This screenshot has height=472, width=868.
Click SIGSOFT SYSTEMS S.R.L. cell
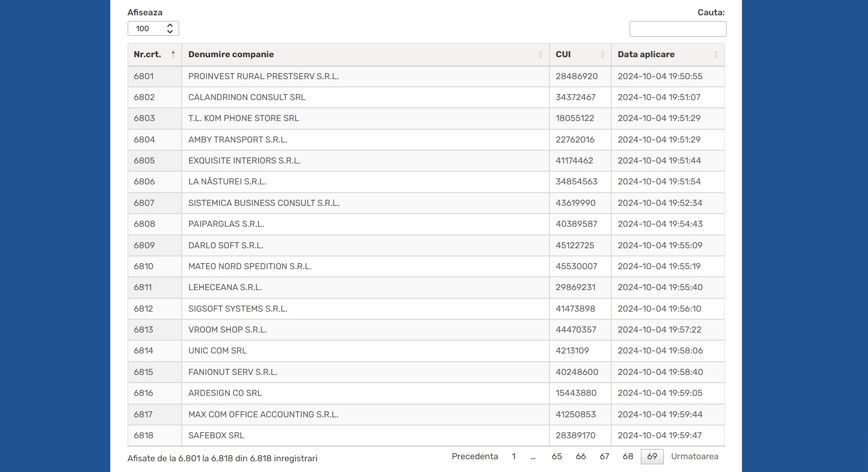click(365, 309)
